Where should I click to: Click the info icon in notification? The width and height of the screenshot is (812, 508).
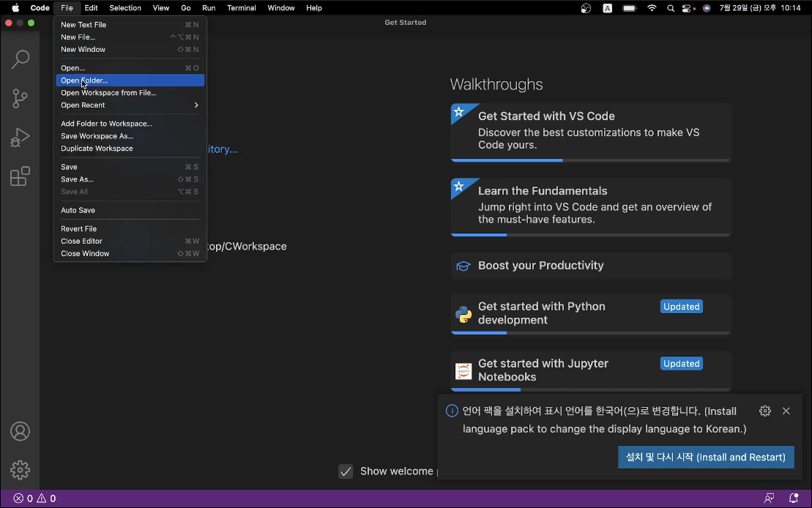coord(452,411)
